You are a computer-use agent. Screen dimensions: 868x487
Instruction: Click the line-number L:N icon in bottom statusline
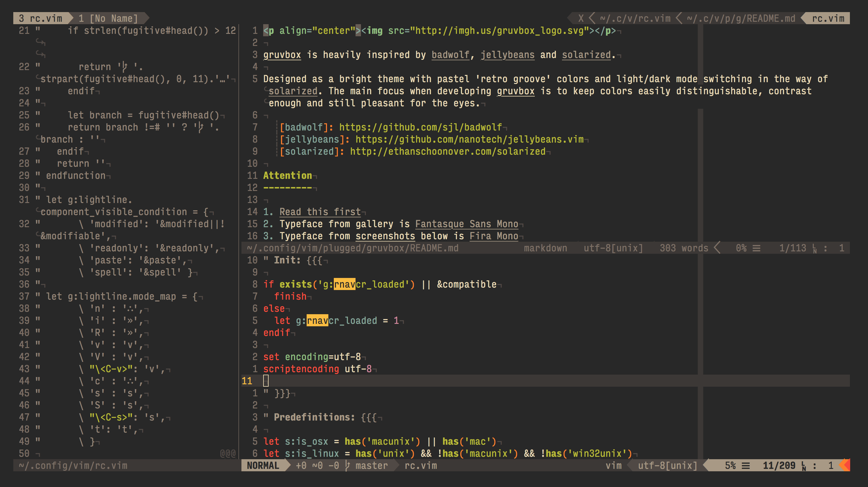(x=804, y=466)
